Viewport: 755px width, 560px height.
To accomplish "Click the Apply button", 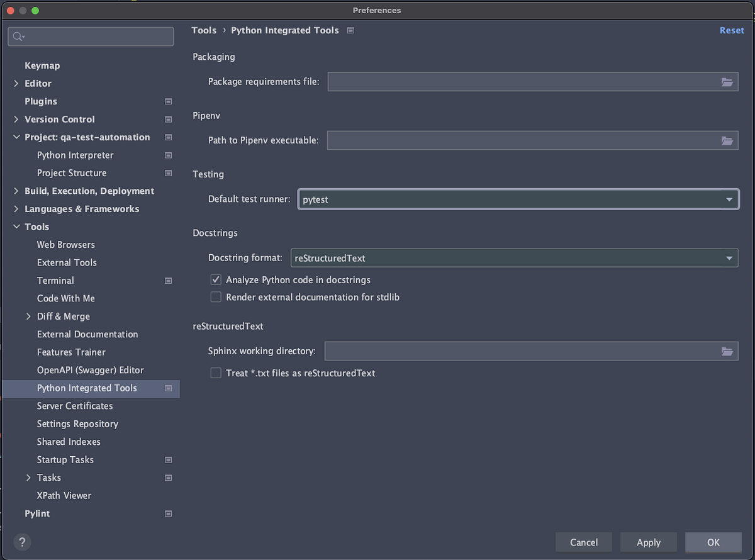I will point(649,542).
